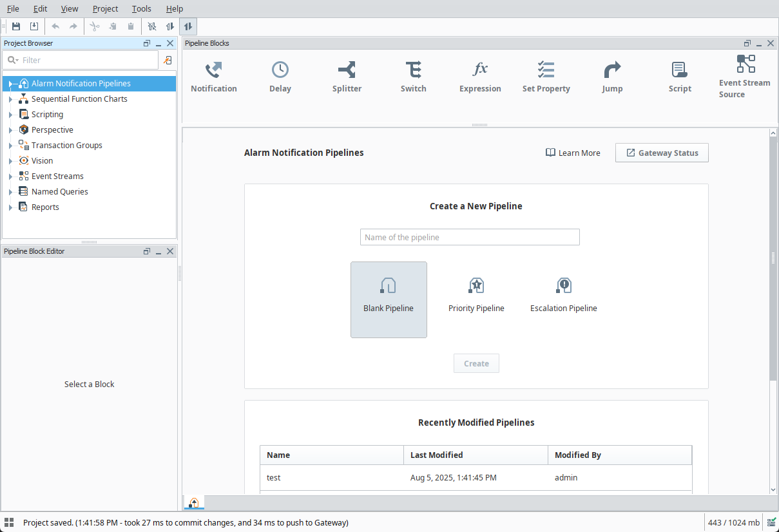The height and width of the screenshot is (532, 779).
Task: Expand Sequential Function Charts node
Action: pos(10,99)
